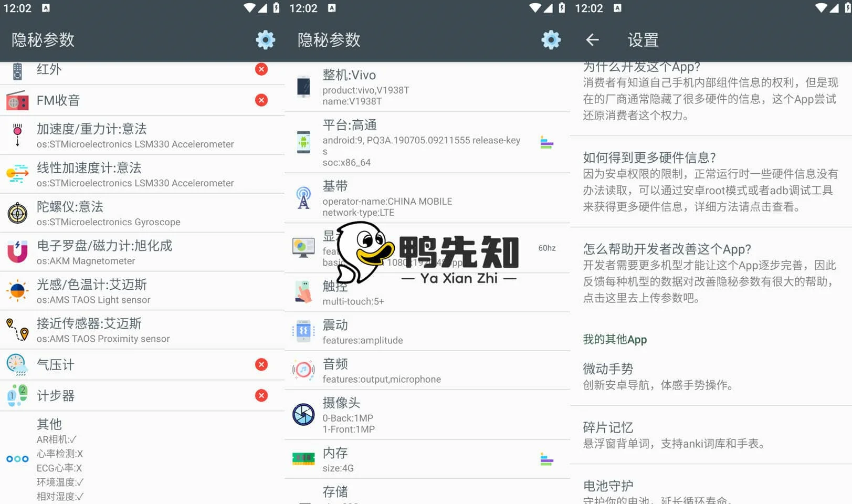
Task: Click the magnetometer magnet icon
Action: tap(17, 251)
